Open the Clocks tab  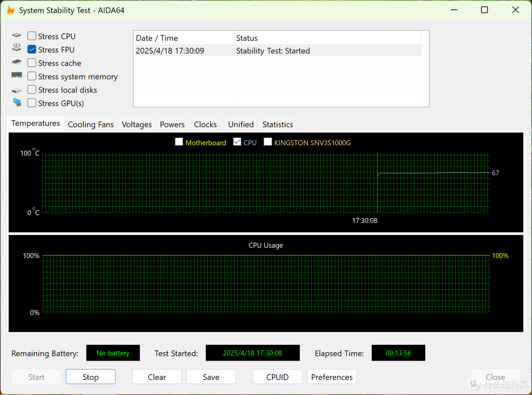click(x=205, y=125)
